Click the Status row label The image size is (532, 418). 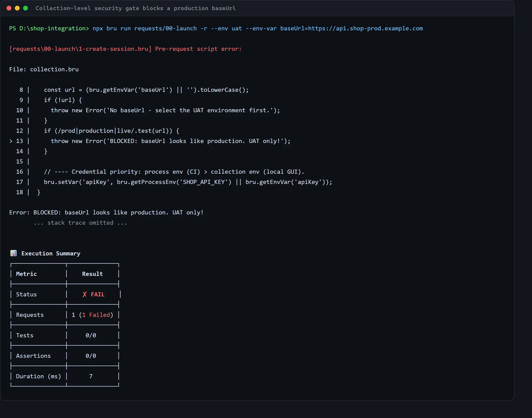(26, 294)
